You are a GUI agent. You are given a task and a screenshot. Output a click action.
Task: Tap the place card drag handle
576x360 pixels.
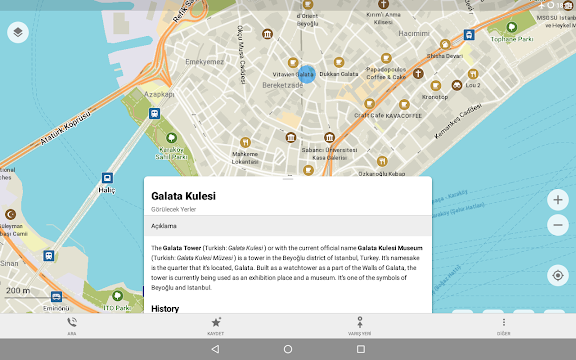tap(288, 179)
